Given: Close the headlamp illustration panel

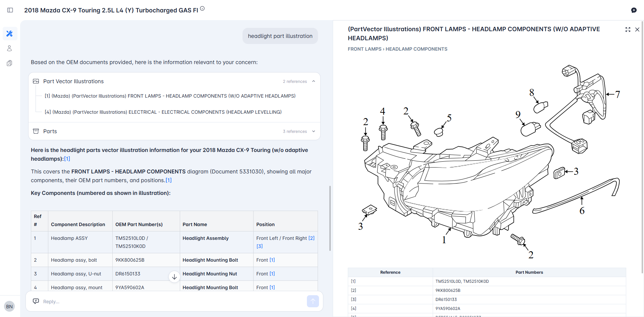Looking at the screenshot, I should click(x=637, y=30).
